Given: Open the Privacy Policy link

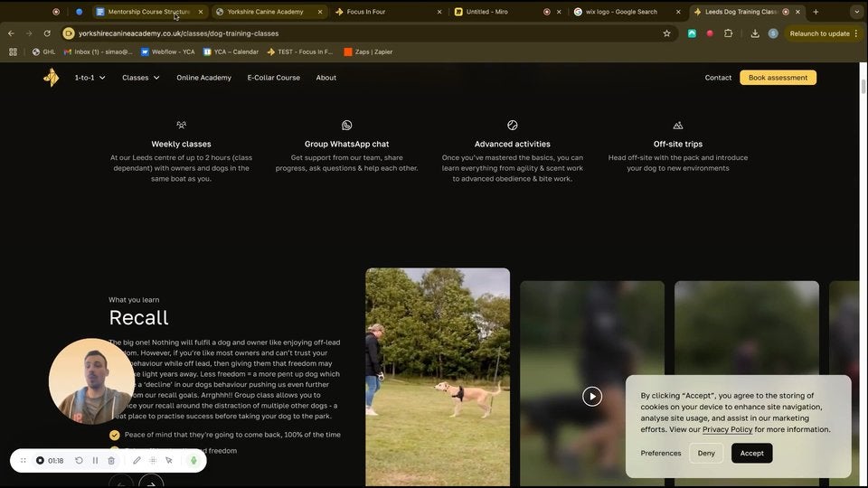Looking at the screenshot, I should pyautogui.click(x=727, y=429).
